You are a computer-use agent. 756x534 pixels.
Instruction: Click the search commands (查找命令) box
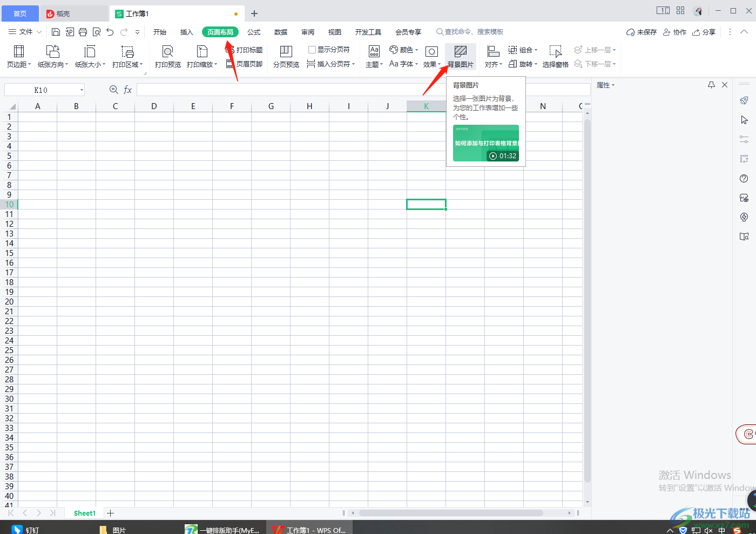[x=470, y=32]
